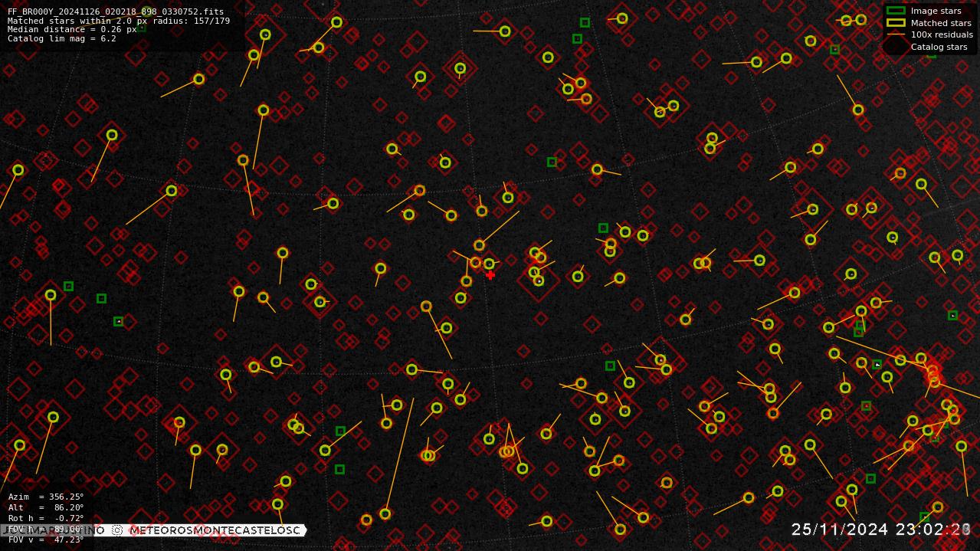Click the orange 100x residuals legend line
This screenshot has width=980, height=551.
tap(896, 34)
